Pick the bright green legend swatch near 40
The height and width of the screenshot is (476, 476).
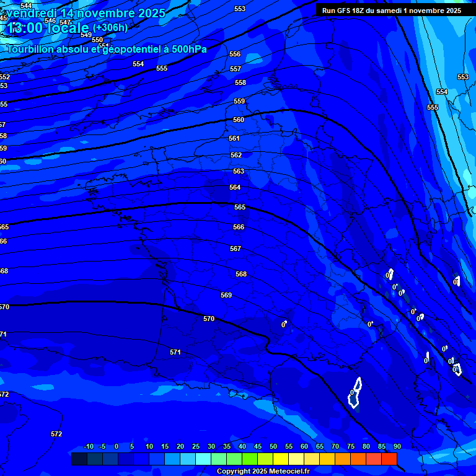249,459
